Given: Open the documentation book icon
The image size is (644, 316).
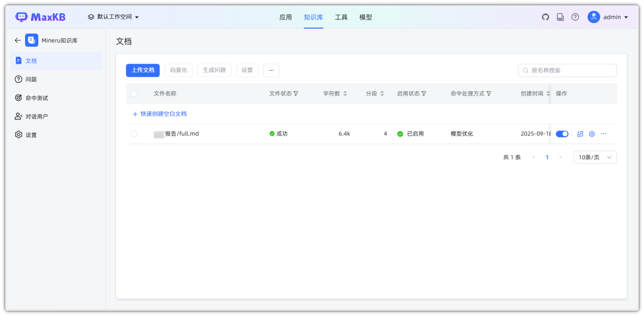Looking at the screenshot, I should [560, 17].
